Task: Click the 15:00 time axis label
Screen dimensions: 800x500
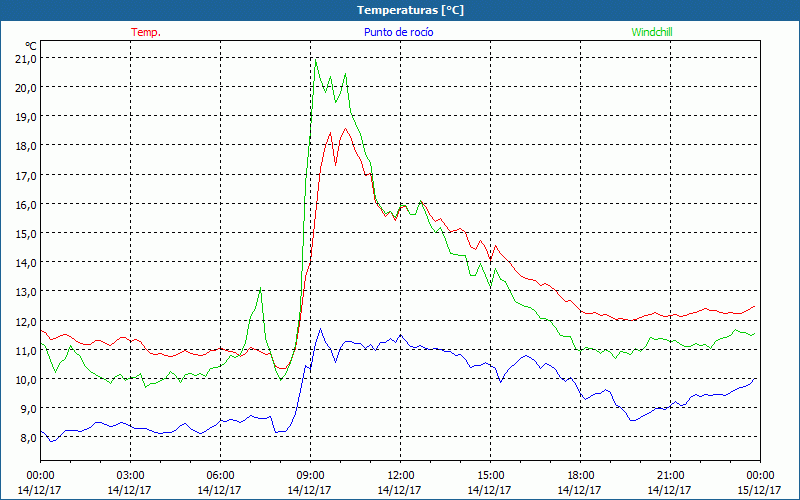Action: (x=490, y=476)
